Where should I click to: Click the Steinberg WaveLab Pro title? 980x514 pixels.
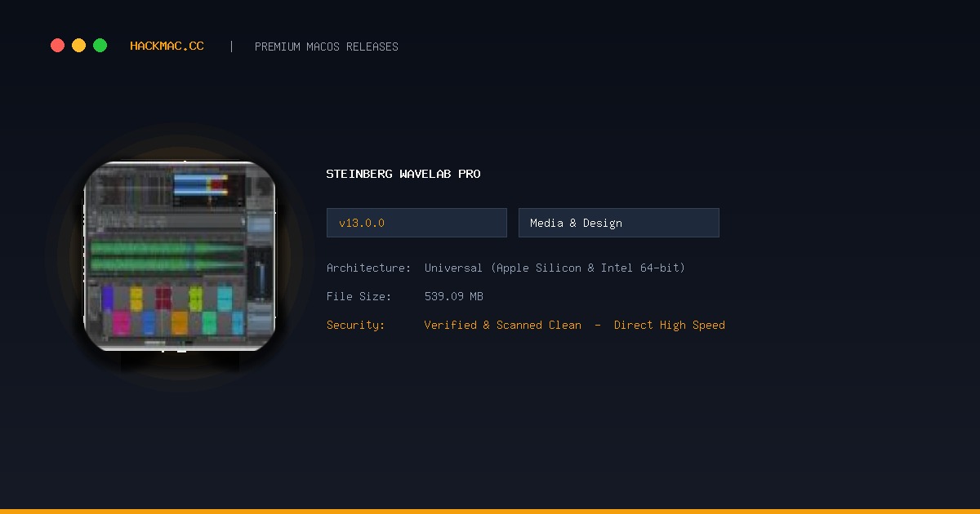tap(403, 174)
